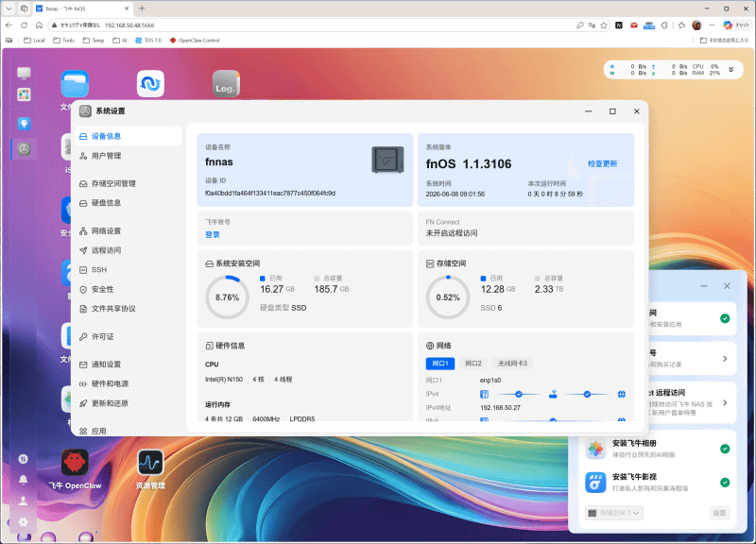Viewport: 756px width, 544px height.
Task: Click the Notion N extension icon
Action: 619,25
